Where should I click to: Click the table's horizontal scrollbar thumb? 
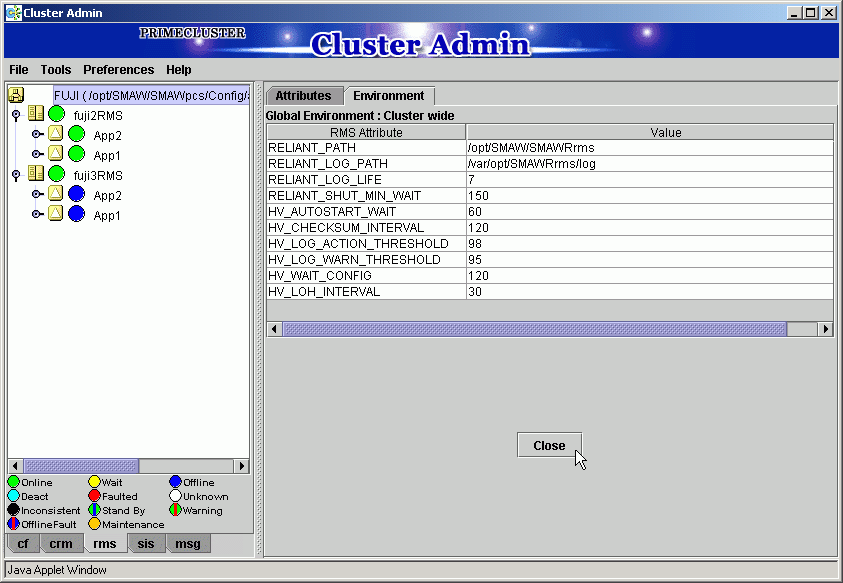click(x=535, y=329)
